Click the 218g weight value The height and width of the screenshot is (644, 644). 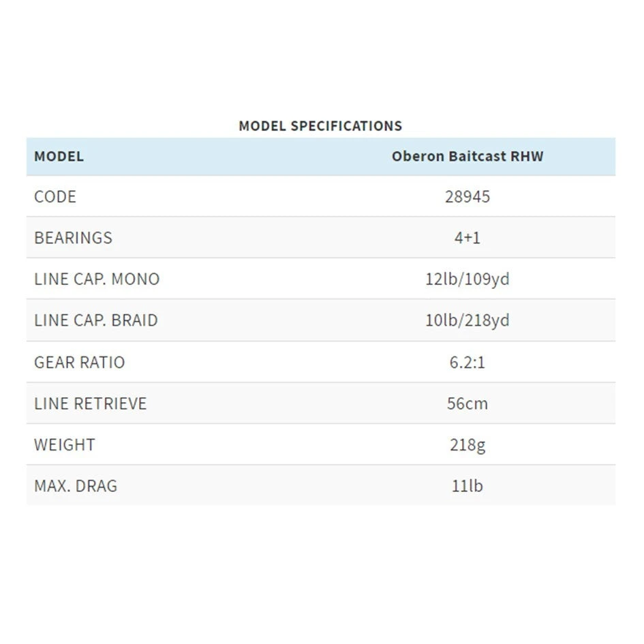pyautogui.click(x=467, y=445)
